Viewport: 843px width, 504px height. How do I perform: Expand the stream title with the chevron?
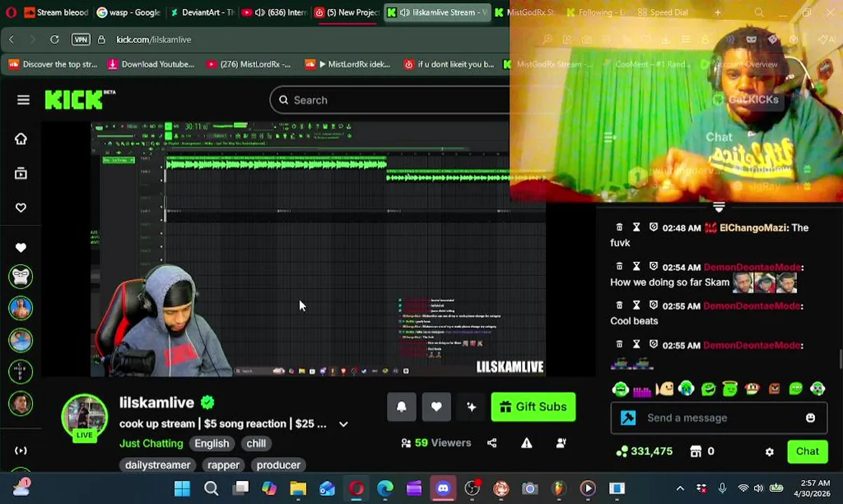point(343,424)
